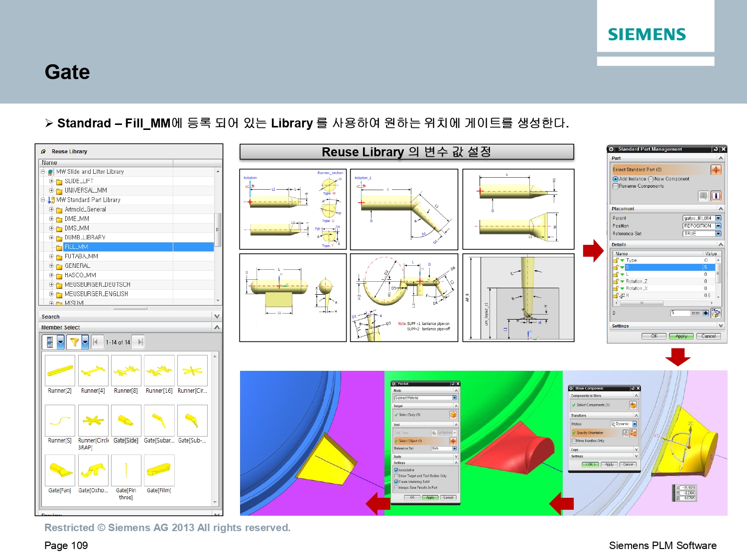747x560 pixels.
Task: Go to first page of members
Action: tap(97, 342)
